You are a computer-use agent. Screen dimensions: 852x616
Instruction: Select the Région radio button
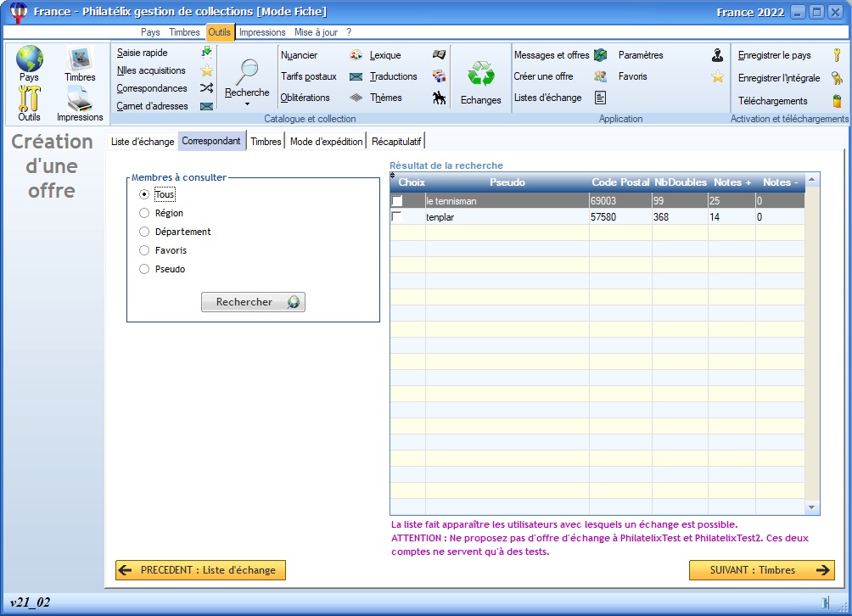[x=144, y=213]
